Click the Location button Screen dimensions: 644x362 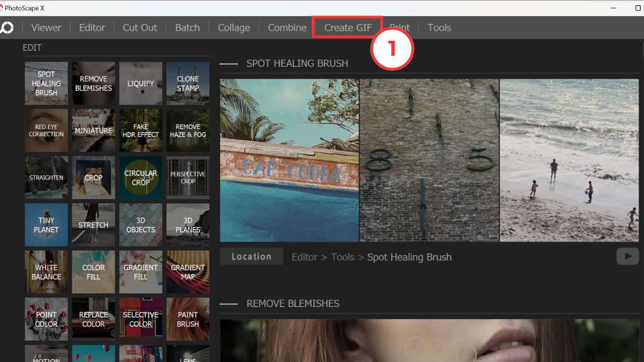[251, 256]
